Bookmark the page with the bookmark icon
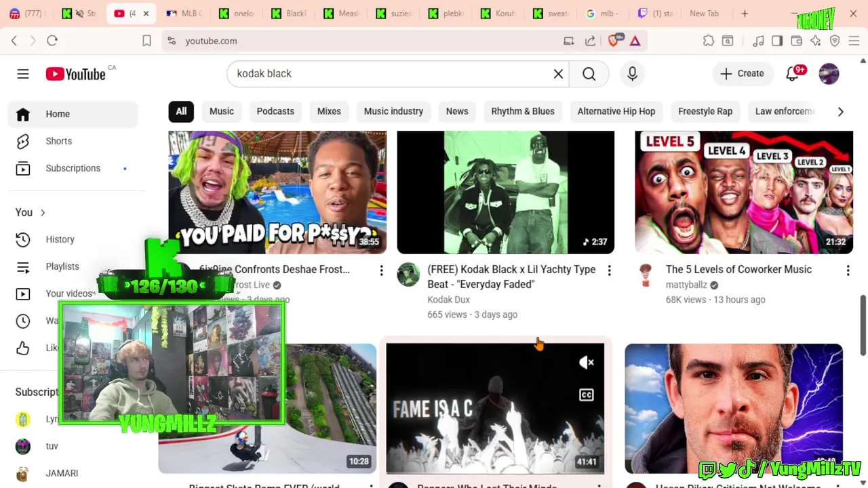 (x=146, y=41)
